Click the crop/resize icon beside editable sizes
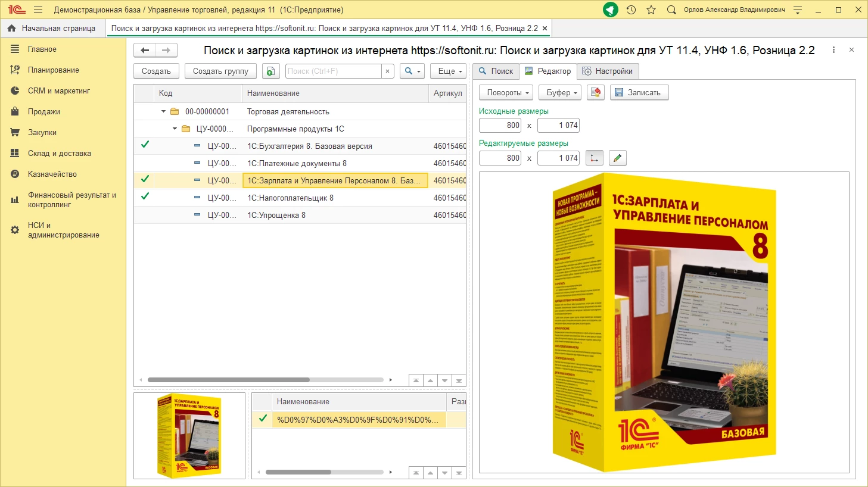The image size is (868, 487). tap(594, 158)
